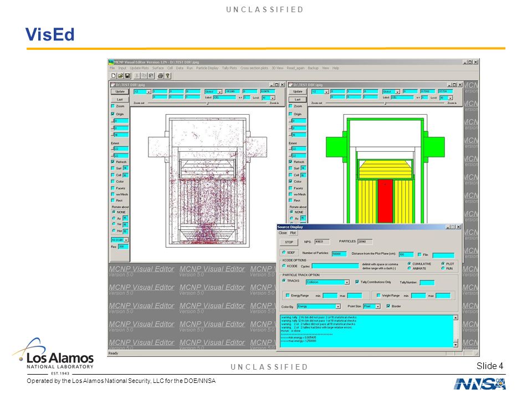Click Close in Source Display menu
This screenshot has height=399, width=532.
[x=283, y=233]
